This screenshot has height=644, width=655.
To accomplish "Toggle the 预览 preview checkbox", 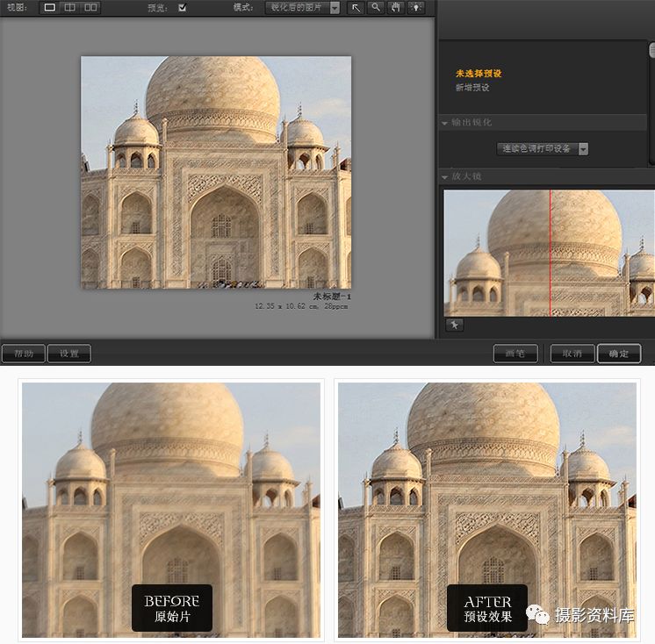I will (182, 8).
